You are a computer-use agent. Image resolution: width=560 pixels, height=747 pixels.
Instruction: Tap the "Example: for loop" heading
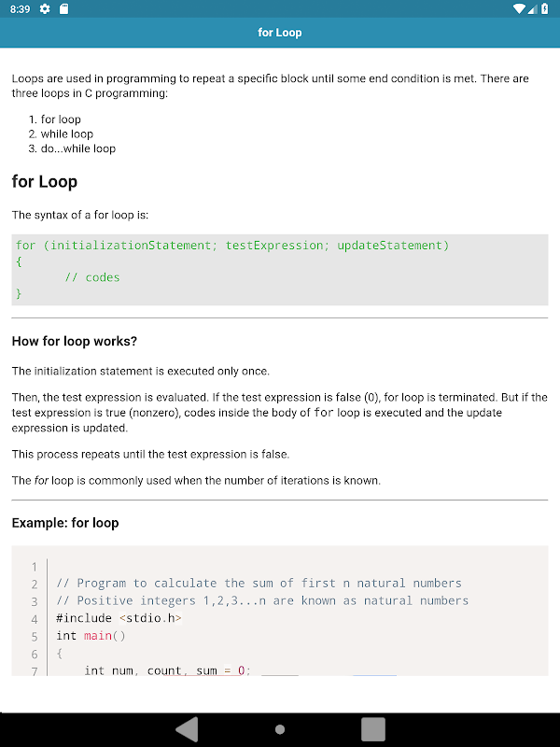pyautogui.click(x=65, y=523)
